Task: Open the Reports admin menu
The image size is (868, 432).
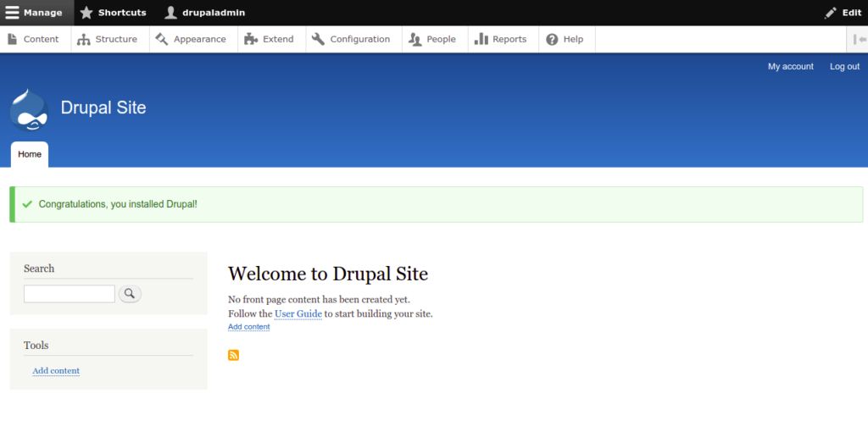Action: pos(504,39)
